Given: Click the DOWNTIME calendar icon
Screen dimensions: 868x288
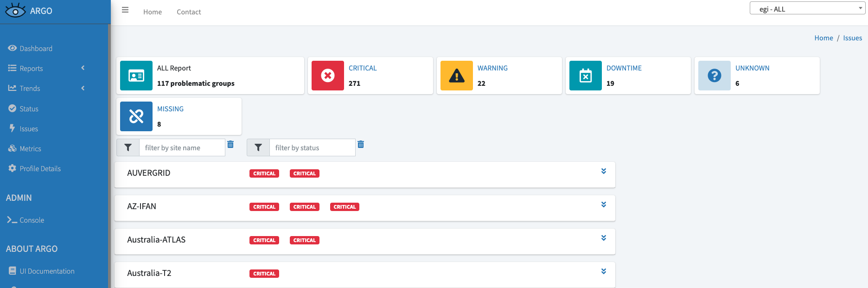Looking at the screenshot, I should click(585, 76).
